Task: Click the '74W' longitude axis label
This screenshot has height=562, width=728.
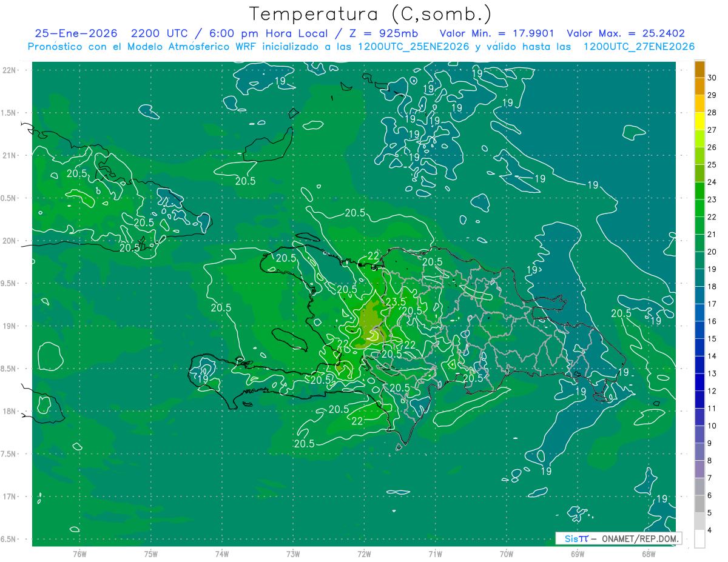Action: (x=222, y=554)
